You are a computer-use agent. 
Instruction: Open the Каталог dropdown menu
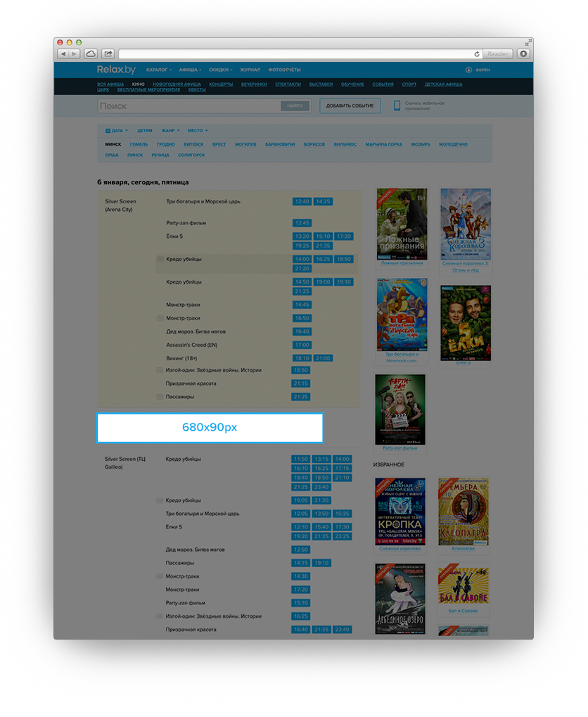[x=159, y=70]
